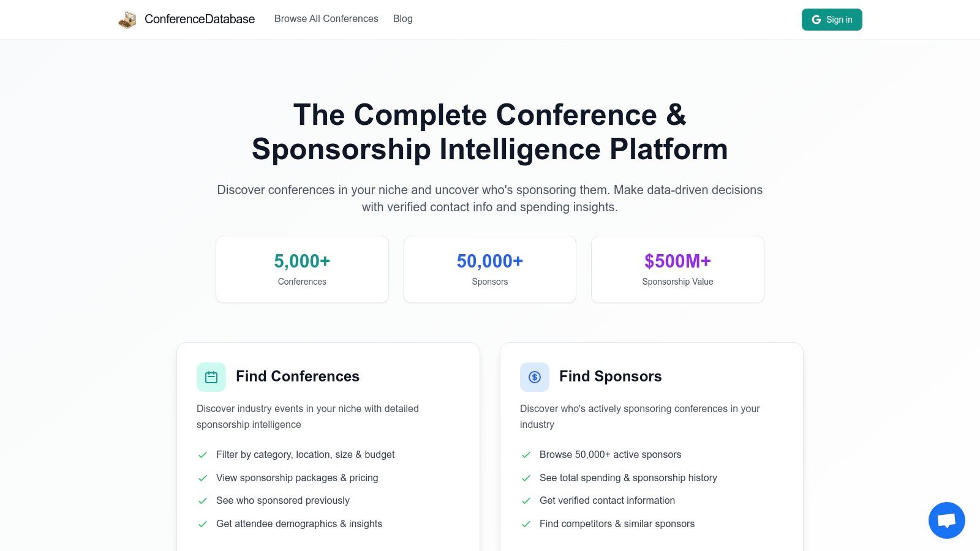Open the Blog page
980x551 pixels.
402,19
